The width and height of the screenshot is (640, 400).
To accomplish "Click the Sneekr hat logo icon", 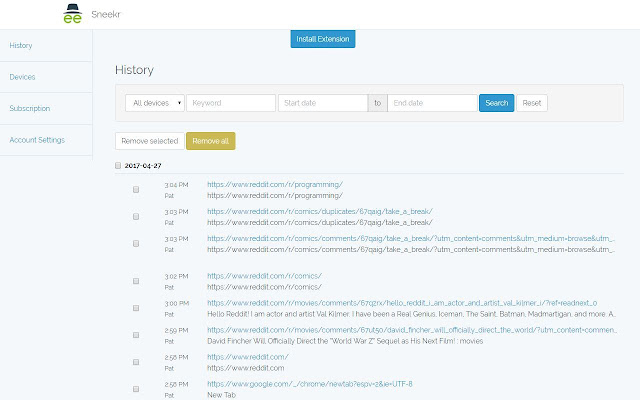I will [x=73, y=13].
